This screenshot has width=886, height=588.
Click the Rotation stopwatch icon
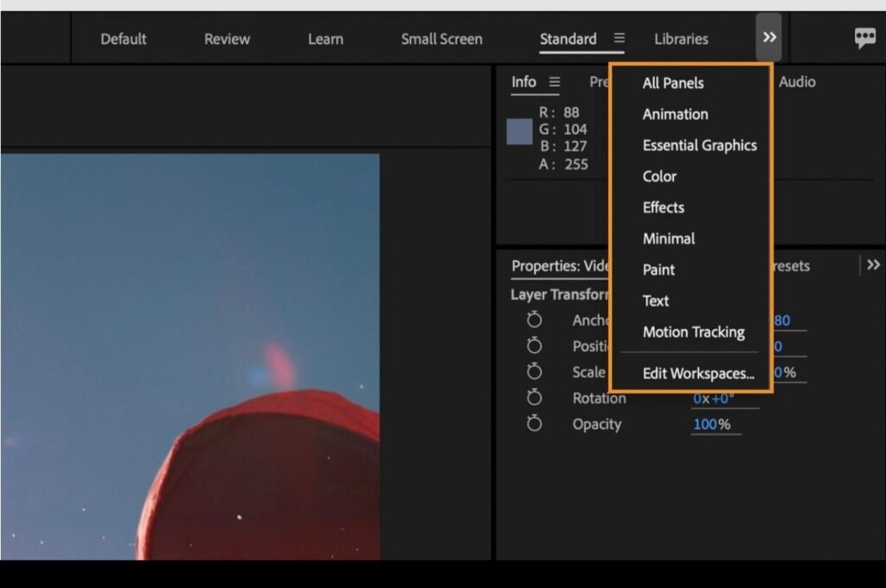(x=534, y=398)
